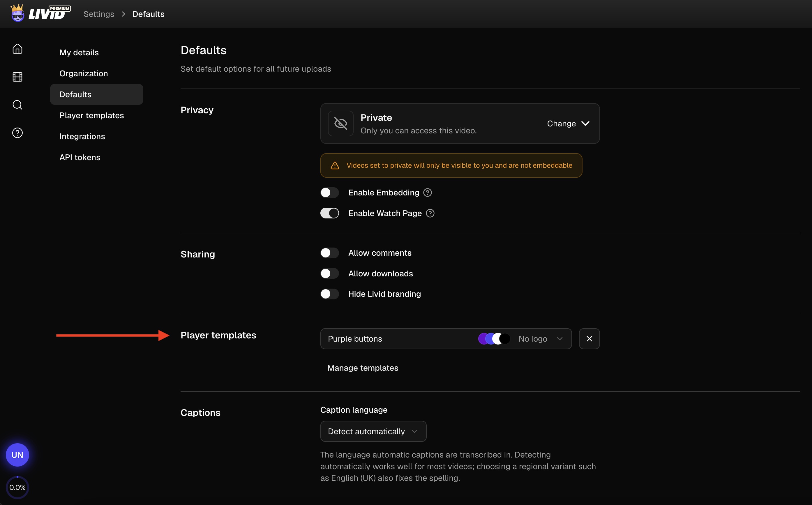Click the 'Only you can access this video.' text
Screen dimensions: 812x505
point(419,130)
